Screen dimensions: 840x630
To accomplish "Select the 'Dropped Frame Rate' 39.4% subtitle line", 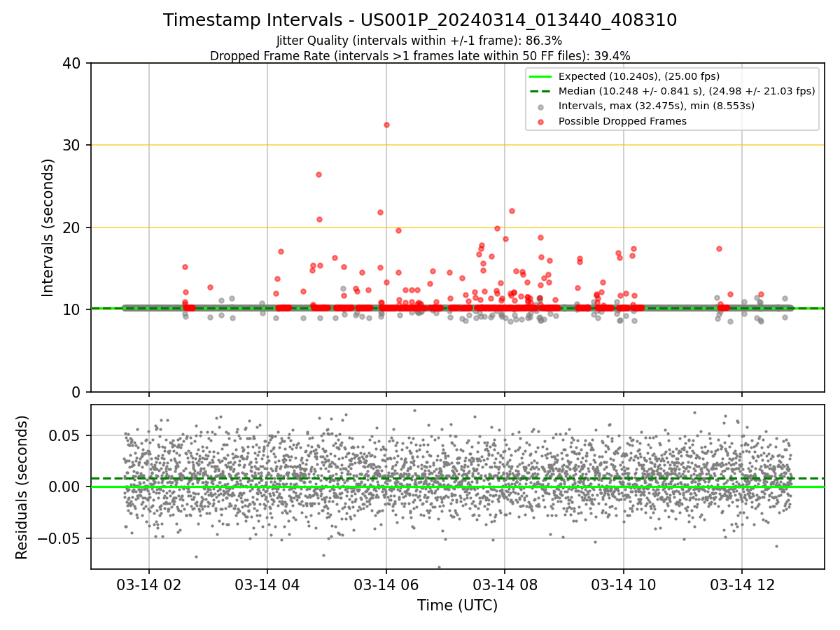I will (420, 56).
